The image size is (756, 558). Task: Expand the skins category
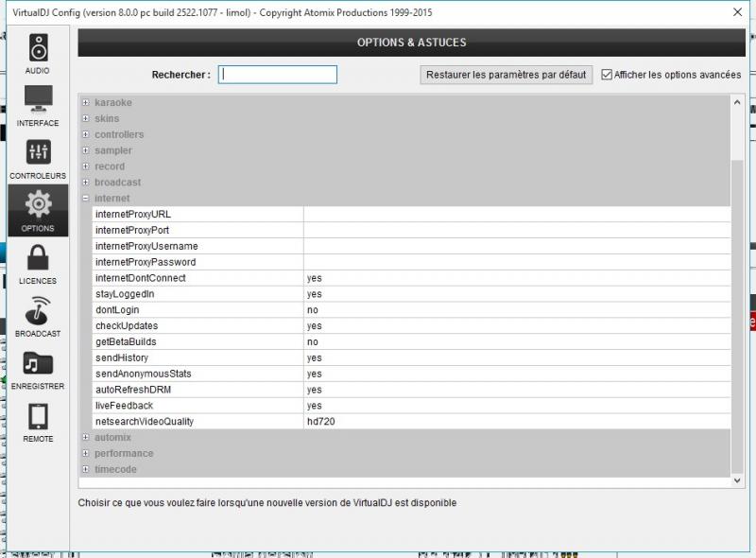(85, 118)
